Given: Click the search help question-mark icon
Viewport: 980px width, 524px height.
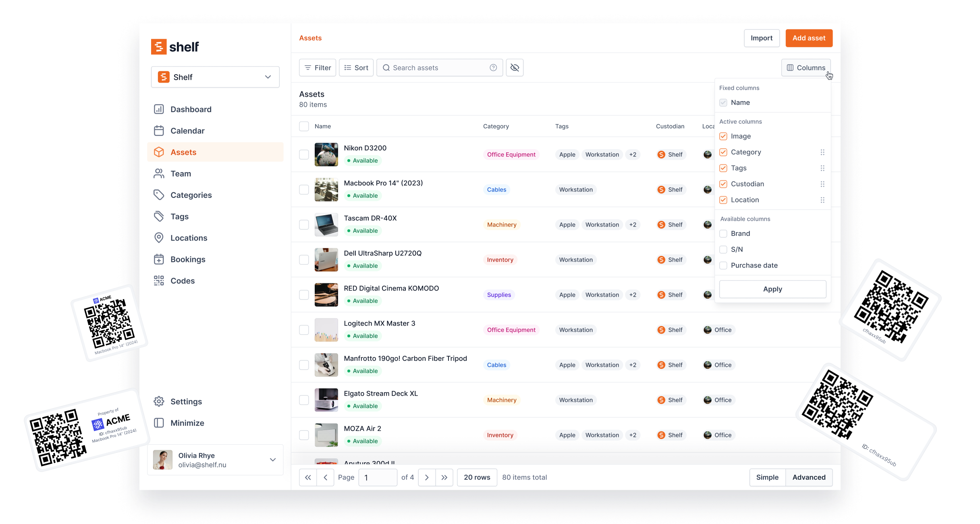Looking at the screenshot, I should click(x=493, y=68).
